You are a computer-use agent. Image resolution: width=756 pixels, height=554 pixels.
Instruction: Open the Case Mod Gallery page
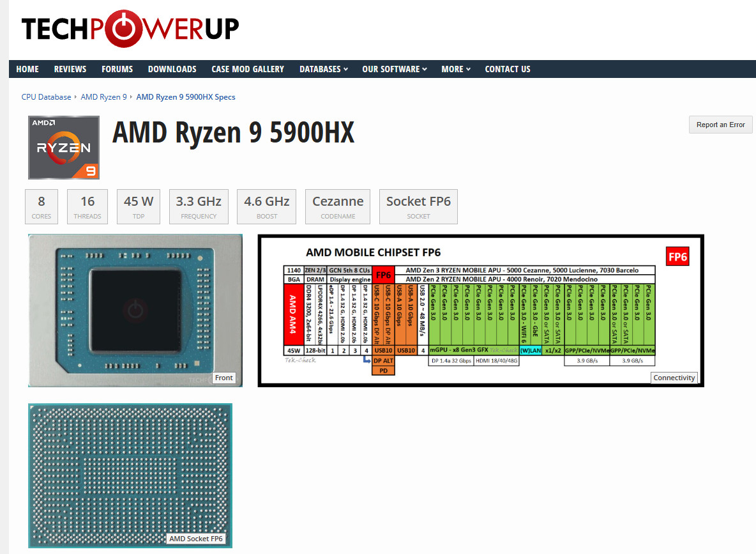pyautogui.click(x=248, y=69)
